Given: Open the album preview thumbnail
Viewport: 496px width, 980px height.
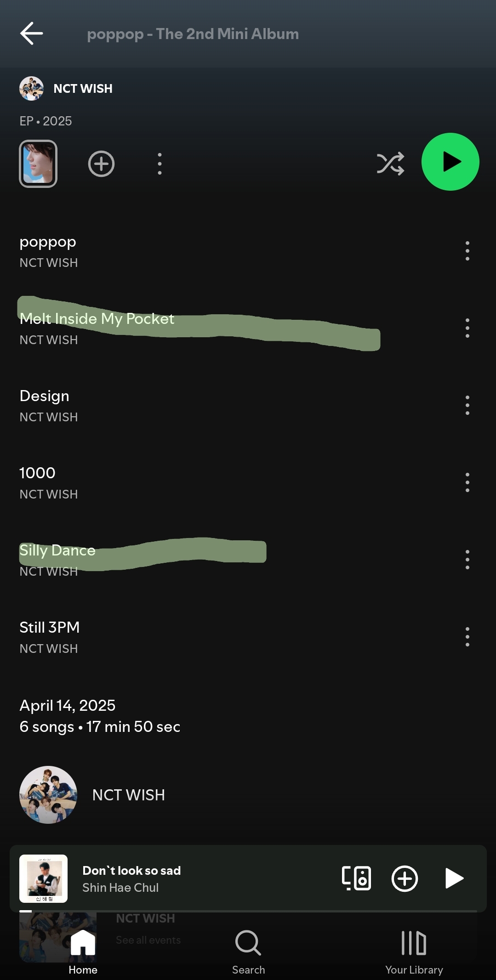Looking at the screenshot, I should (x=38, y=164).
